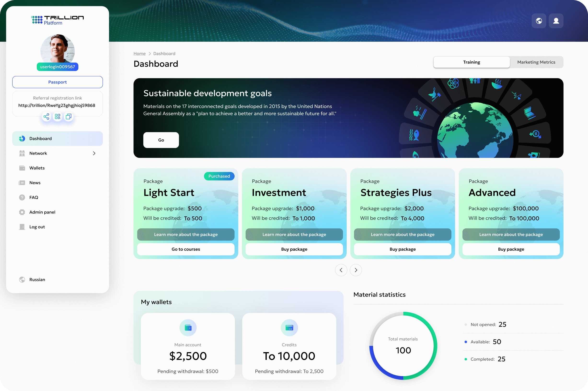
Task: Copy the referral registration link
Action: point(69,116)
